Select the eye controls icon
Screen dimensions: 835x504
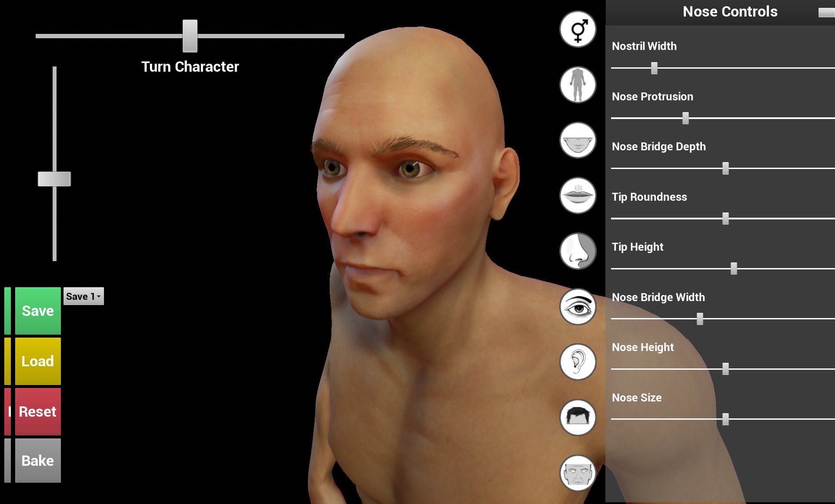coord(578,307)
